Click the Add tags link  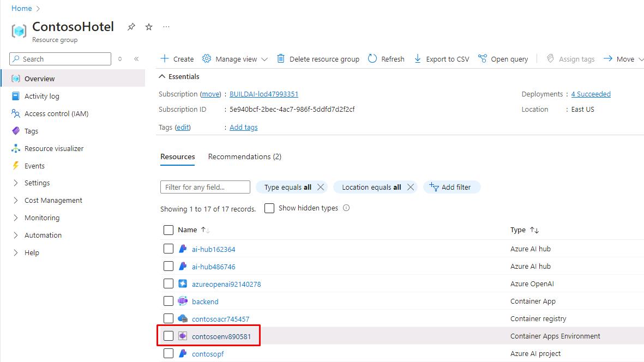[x=244, y=127]
